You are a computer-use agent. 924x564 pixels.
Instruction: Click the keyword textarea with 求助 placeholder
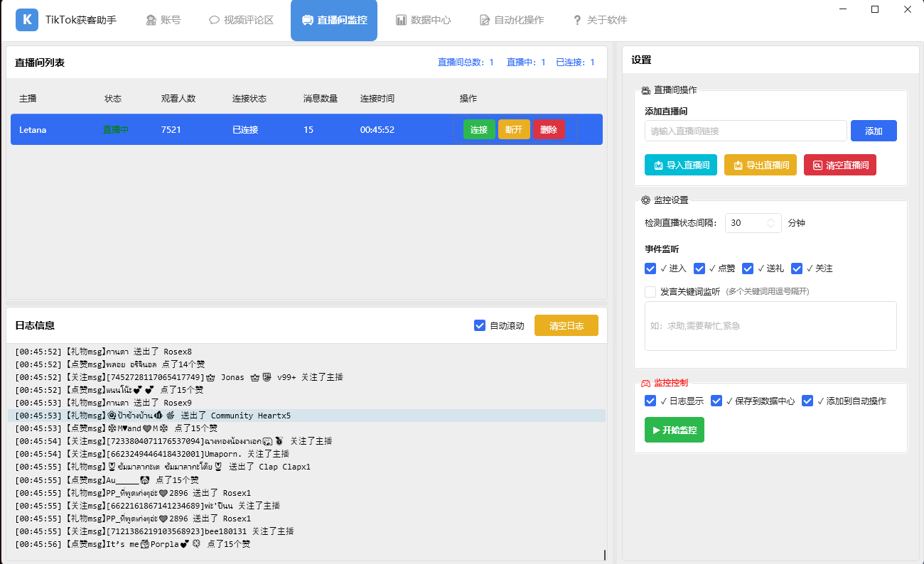coord(770,326)
